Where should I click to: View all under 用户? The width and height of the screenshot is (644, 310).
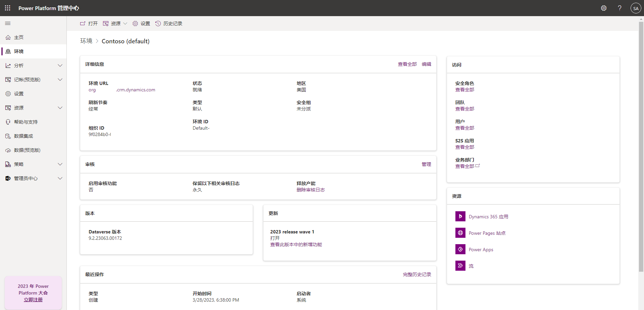465,128
